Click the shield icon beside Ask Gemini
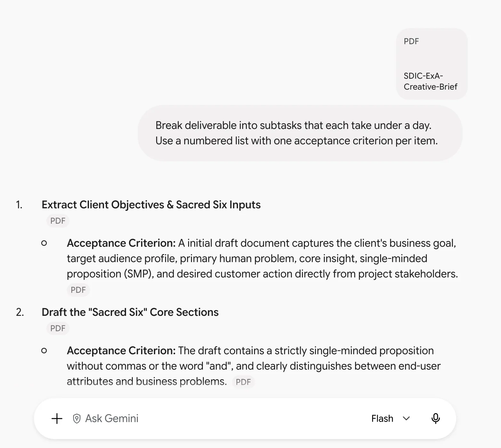Viewport: 501px width, 448px height. pyautogui.click(x=77, y=419)
